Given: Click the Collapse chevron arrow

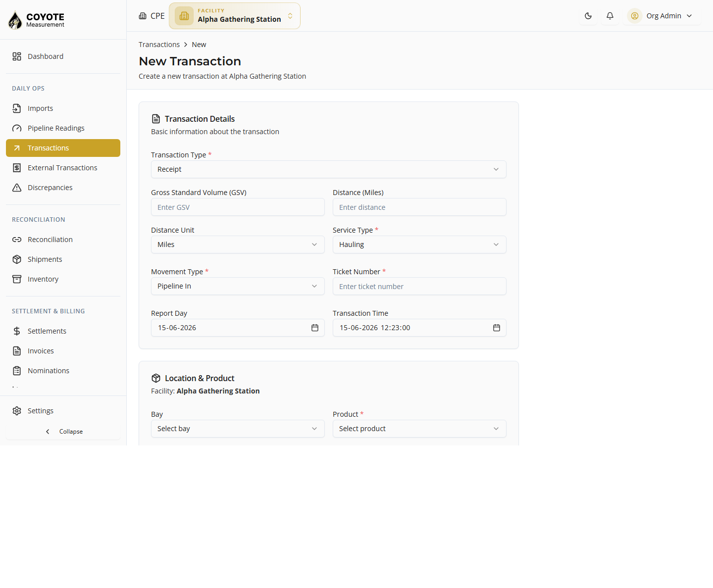Looking at the screenshot, I should point(48,432).
